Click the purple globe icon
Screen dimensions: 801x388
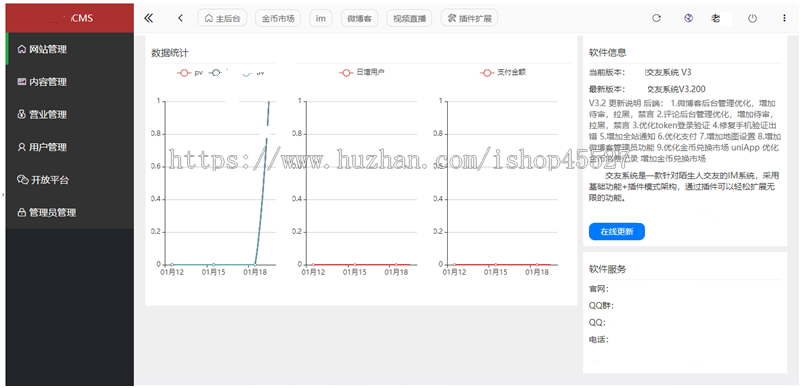point(689,18)
